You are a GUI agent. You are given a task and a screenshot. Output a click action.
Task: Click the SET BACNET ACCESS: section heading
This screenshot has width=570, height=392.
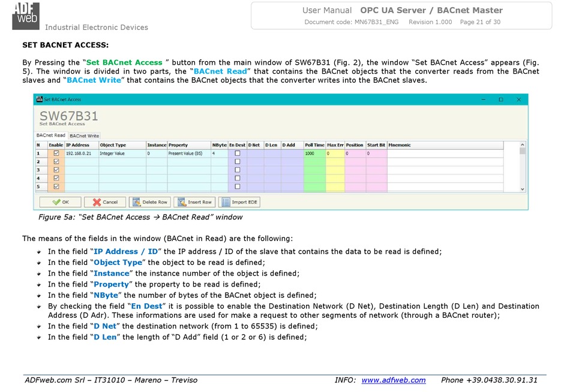pos(65,45)
